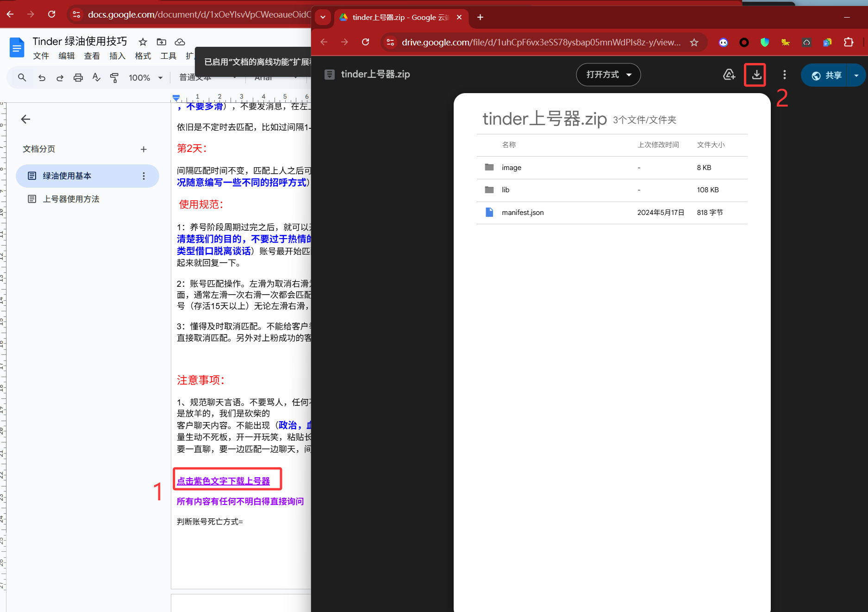Screen dimensions: 868x612
Task: Expand the arrow beside 共享 button
Action: 856,75
